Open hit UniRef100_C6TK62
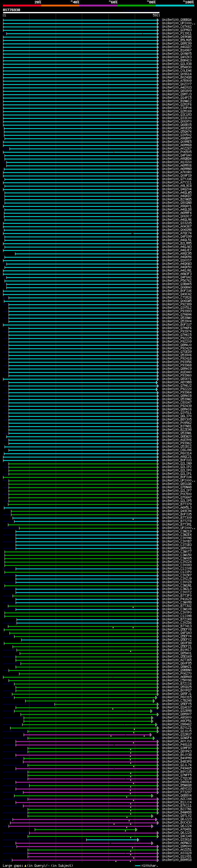Viewport: 197px width, 868px height. 176,26
